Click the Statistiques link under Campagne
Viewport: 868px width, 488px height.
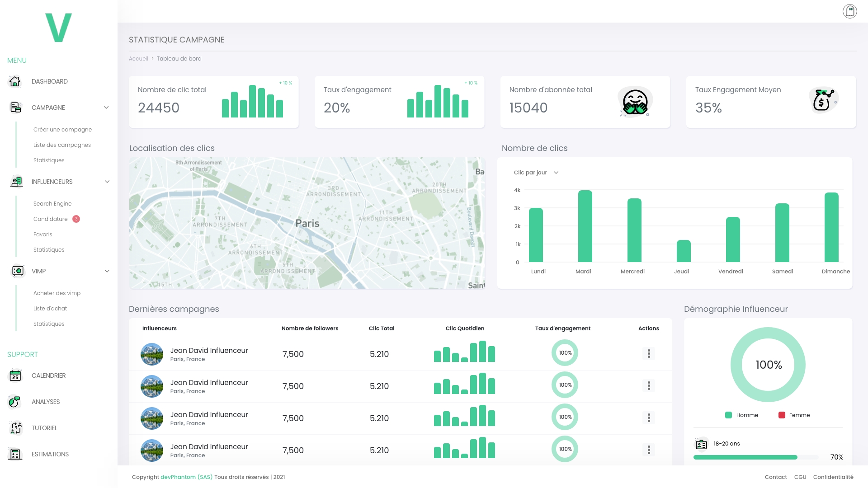49,160
